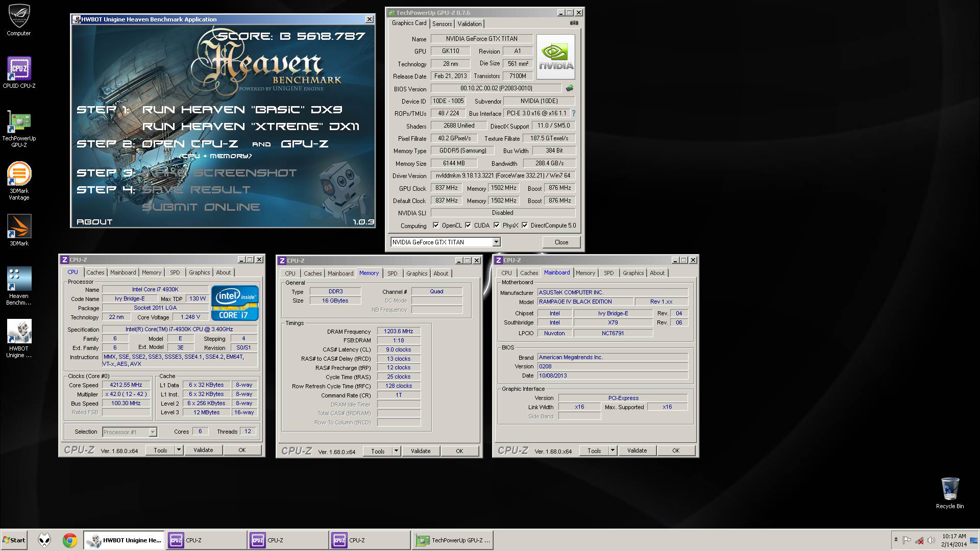Open the Windows Start button
The image size is (980, 551).
(14, 540)
